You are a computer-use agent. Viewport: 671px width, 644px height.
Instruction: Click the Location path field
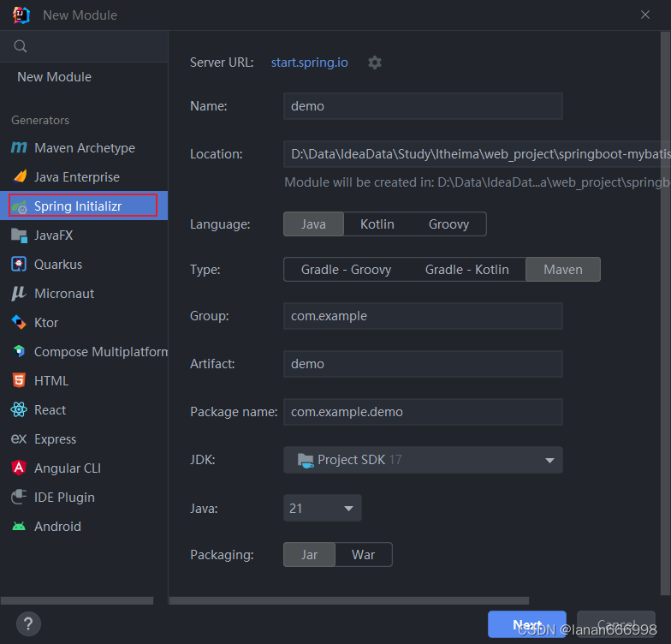pos(477,154)
